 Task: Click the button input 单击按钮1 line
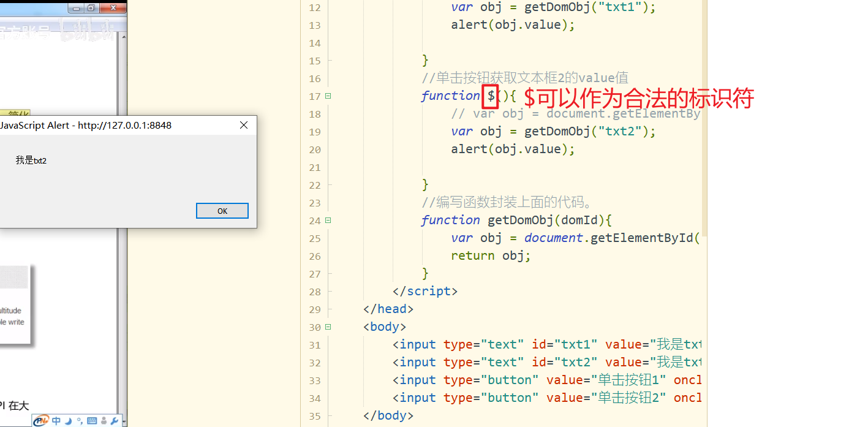tap(547, 380)
